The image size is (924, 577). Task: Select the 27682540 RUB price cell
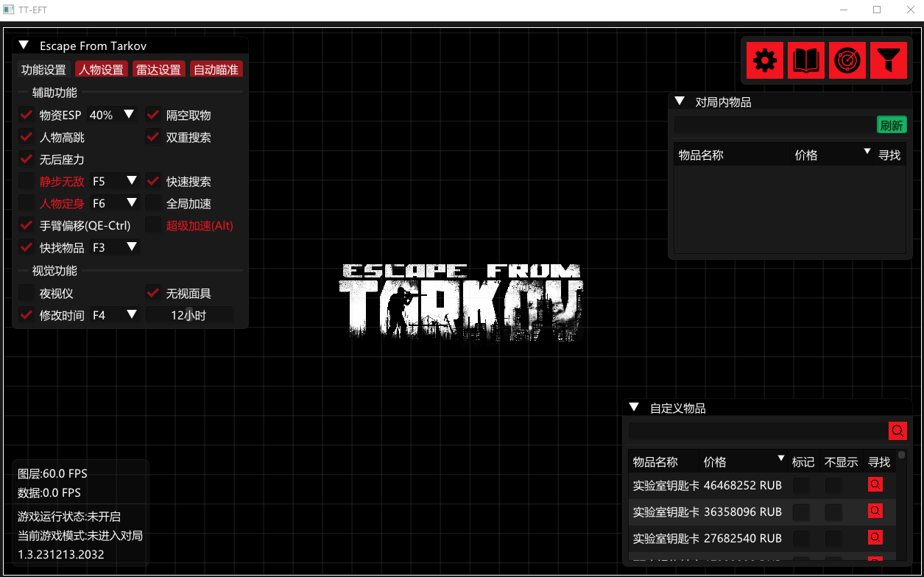743,538
